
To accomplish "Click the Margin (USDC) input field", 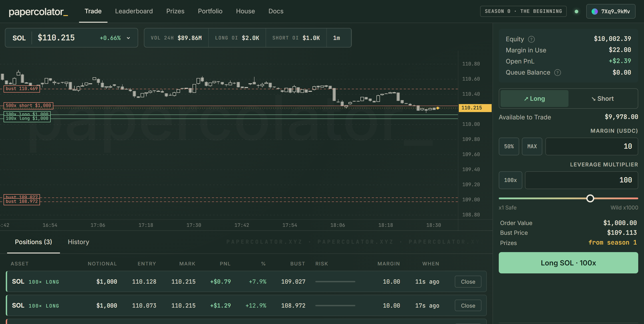I will [x=592, y=146].
